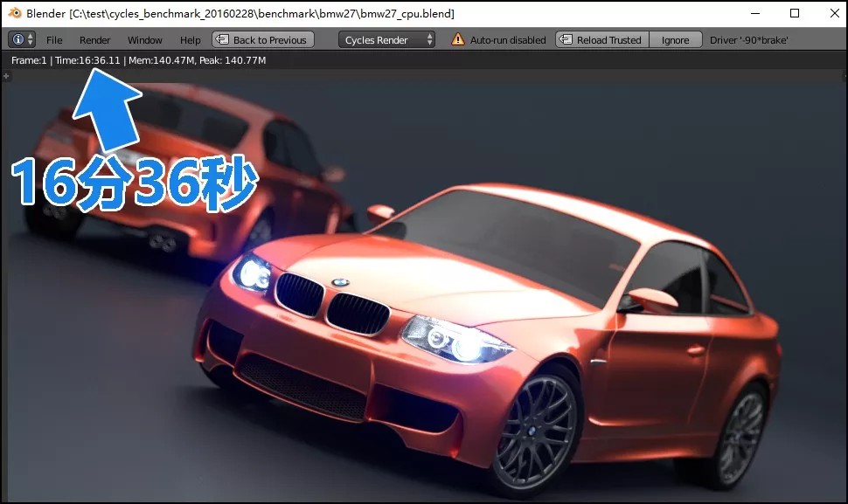The height and width of the screenshot is (504, 848).
Task: Close the Blender window
Action: click(x=835, y=13)
